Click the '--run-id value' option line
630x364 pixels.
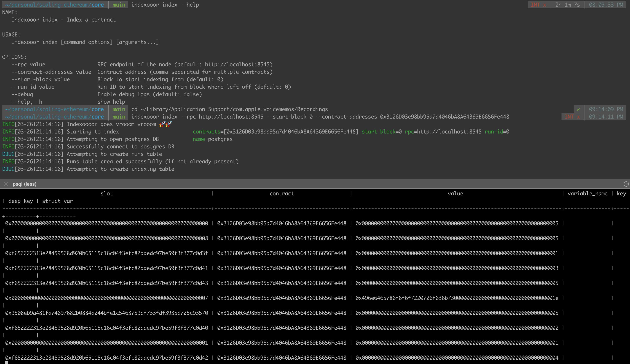151,87
